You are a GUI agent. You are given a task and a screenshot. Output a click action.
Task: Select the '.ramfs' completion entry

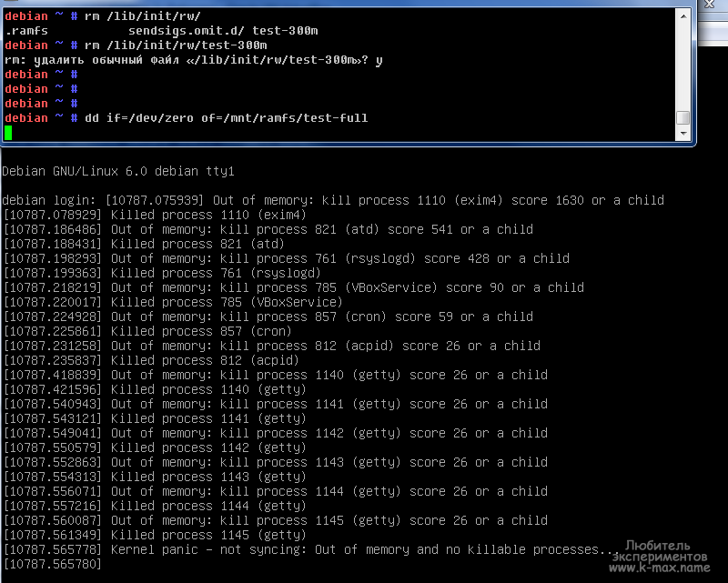tap(26, 31)
